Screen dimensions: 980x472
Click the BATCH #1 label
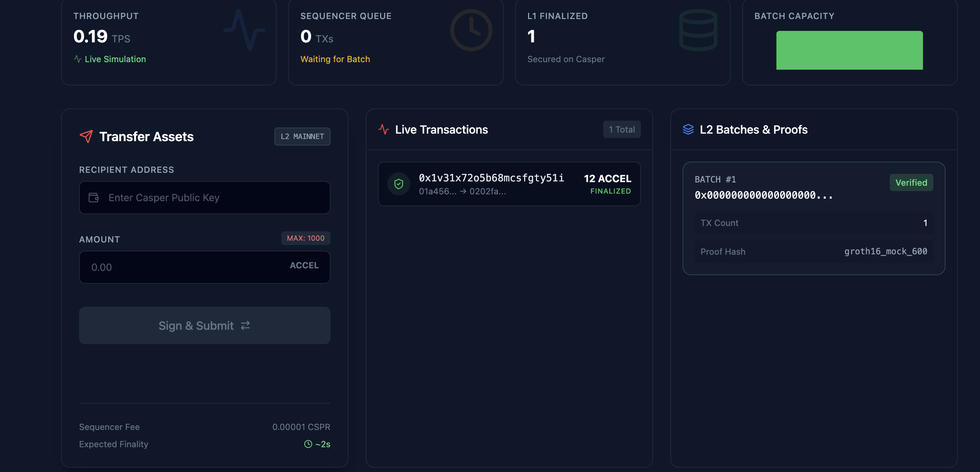pos(715,179)
